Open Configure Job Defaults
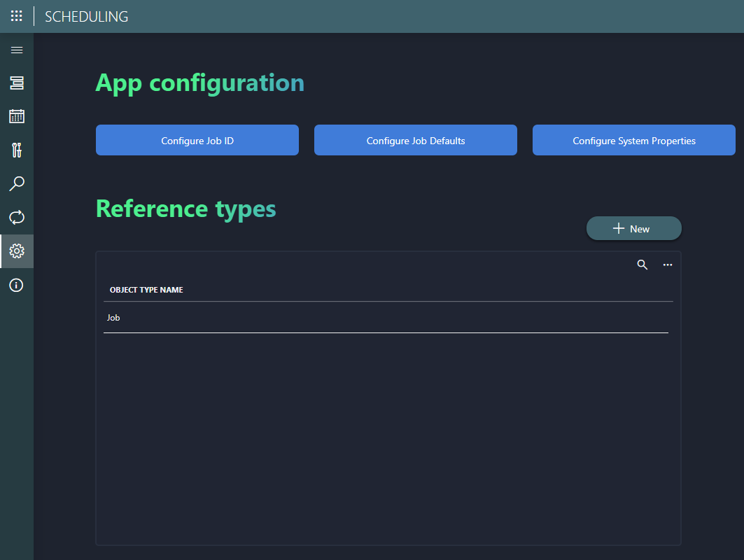Image resolution: width=744 pixels, height=560 pixels. pyautogui.click(x=415, y=140)
